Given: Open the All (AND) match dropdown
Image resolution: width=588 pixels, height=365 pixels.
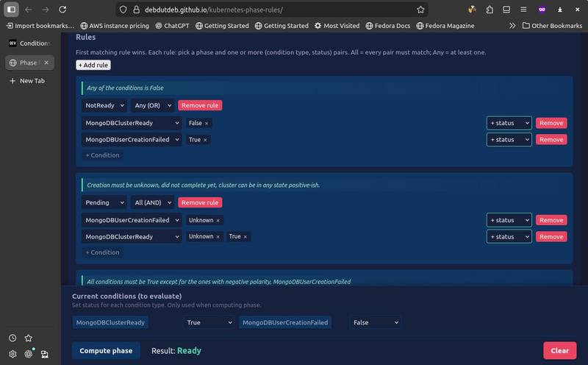Looking at the screenshot, I should 153,203.
